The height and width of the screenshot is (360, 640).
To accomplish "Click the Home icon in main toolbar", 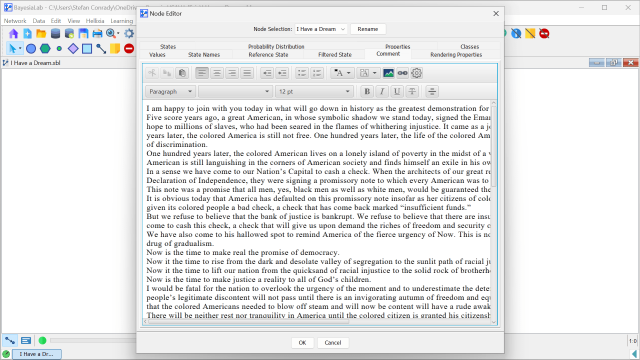I will click(13, 33).
